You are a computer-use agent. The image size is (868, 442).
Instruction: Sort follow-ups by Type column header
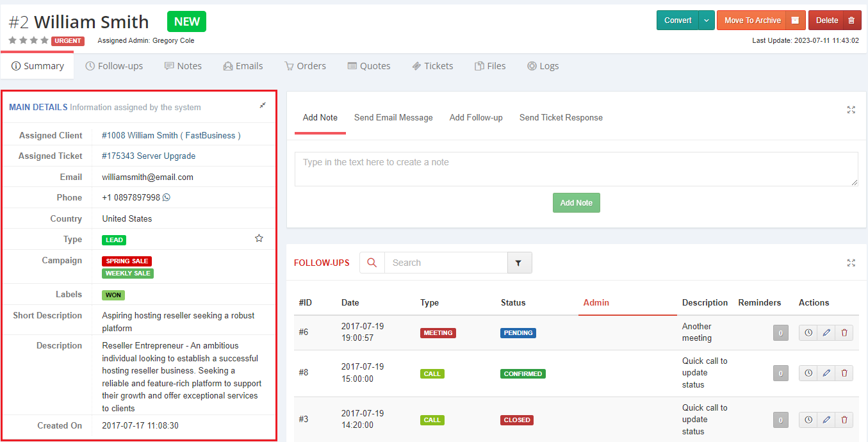click(429, 302)
